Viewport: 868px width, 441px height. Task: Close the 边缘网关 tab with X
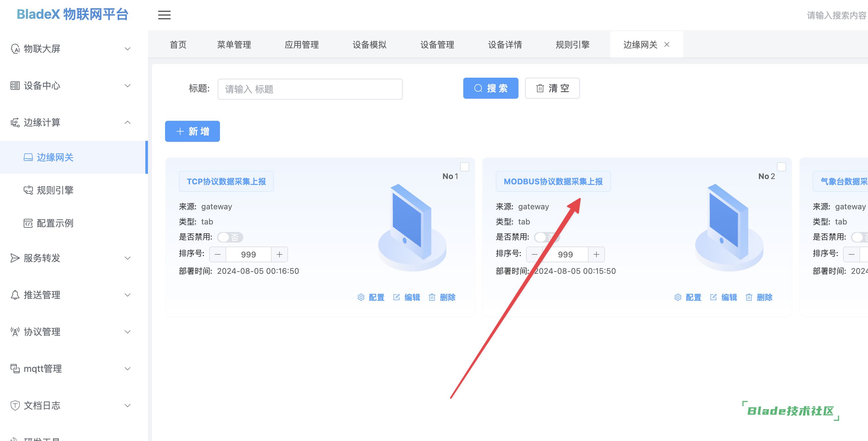coord(666,44)
